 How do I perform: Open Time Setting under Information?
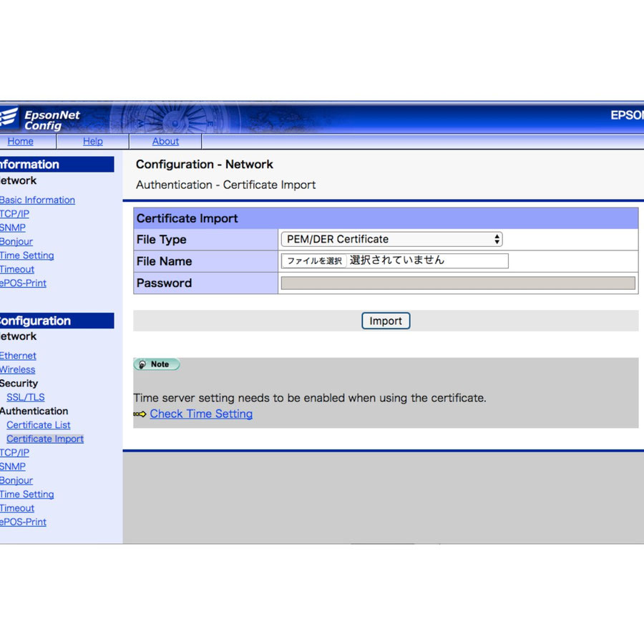pyautogui.click(x=26, y=255)
